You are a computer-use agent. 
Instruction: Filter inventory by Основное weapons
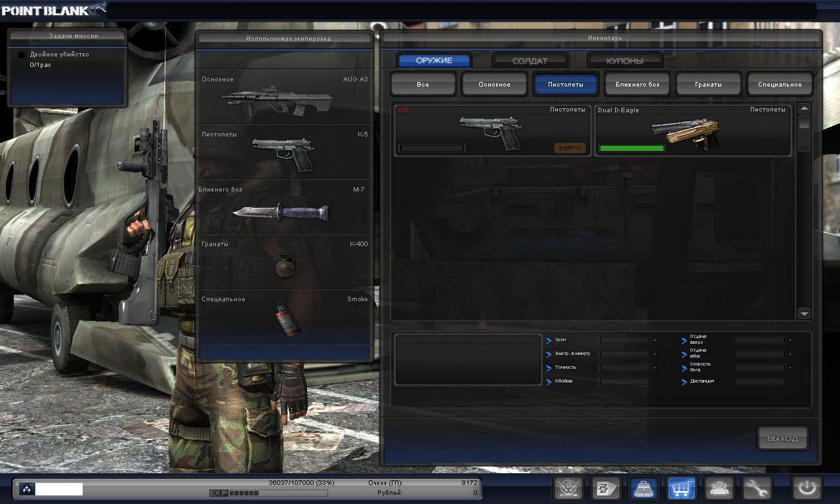[494, 85]
